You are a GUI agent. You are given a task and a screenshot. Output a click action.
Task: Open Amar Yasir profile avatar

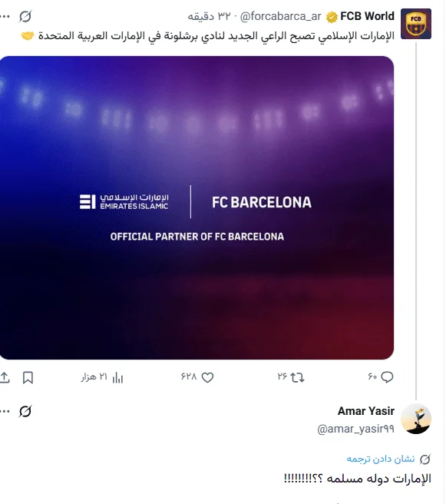(x=416, y=419)
